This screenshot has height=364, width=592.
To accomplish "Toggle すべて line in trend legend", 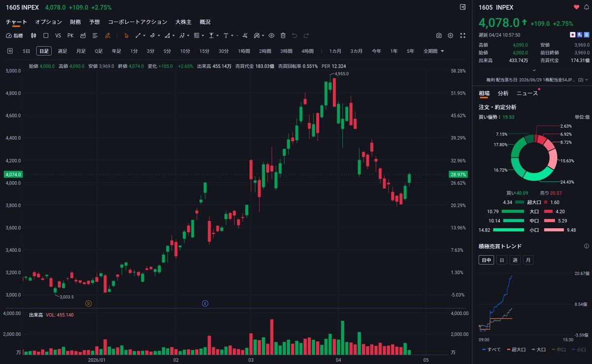I will click(491, 349).
